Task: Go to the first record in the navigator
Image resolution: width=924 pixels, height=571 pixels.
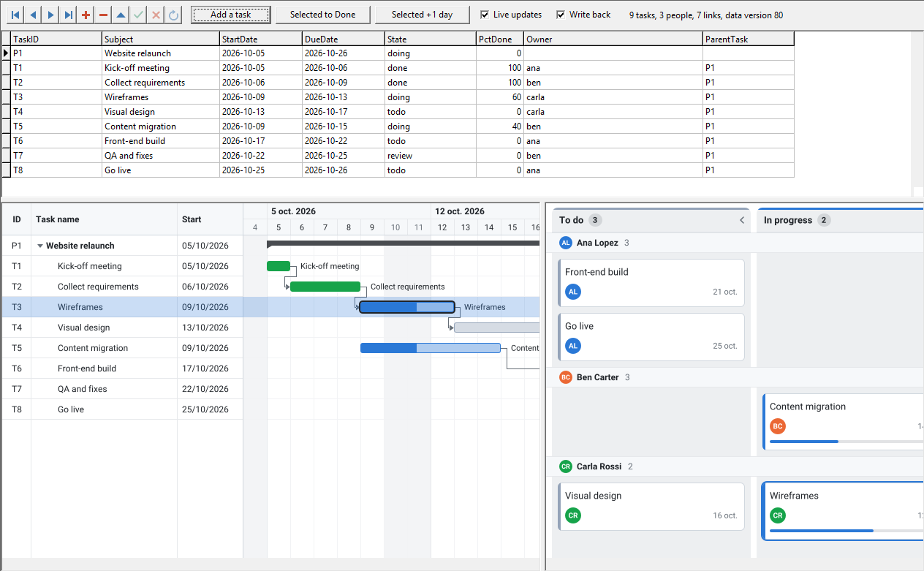Action: [x=15, y=15]
